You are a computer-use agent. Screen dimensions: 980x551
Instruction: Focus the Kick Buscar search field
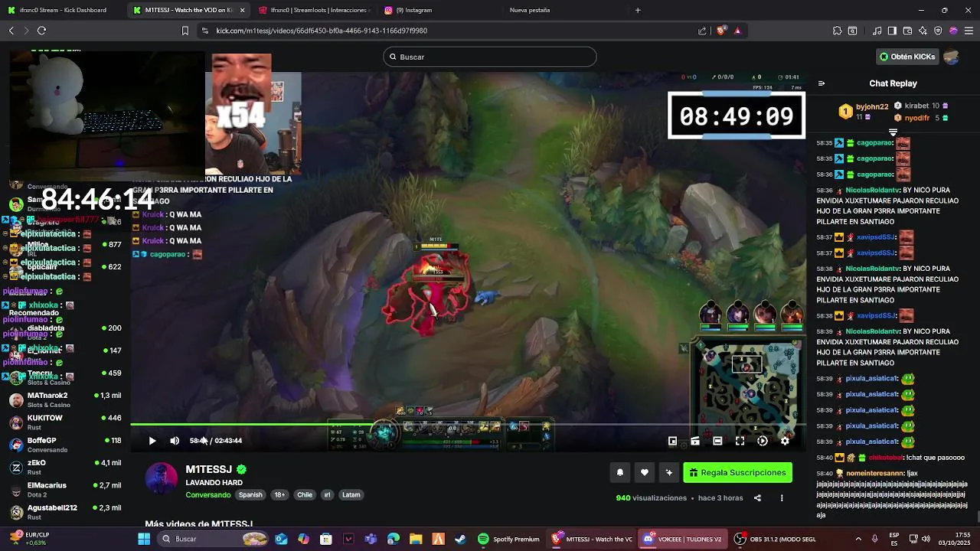click(x=490, y=57)
